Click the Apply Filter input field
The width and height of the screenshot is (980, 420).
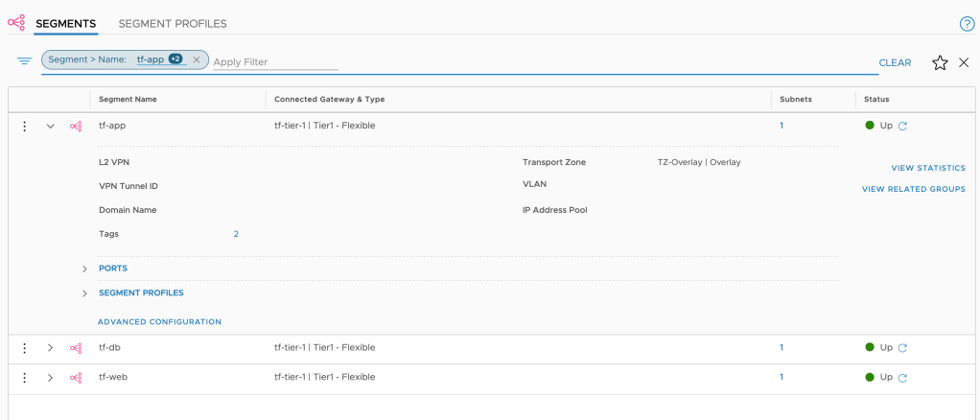coord(275,62)
